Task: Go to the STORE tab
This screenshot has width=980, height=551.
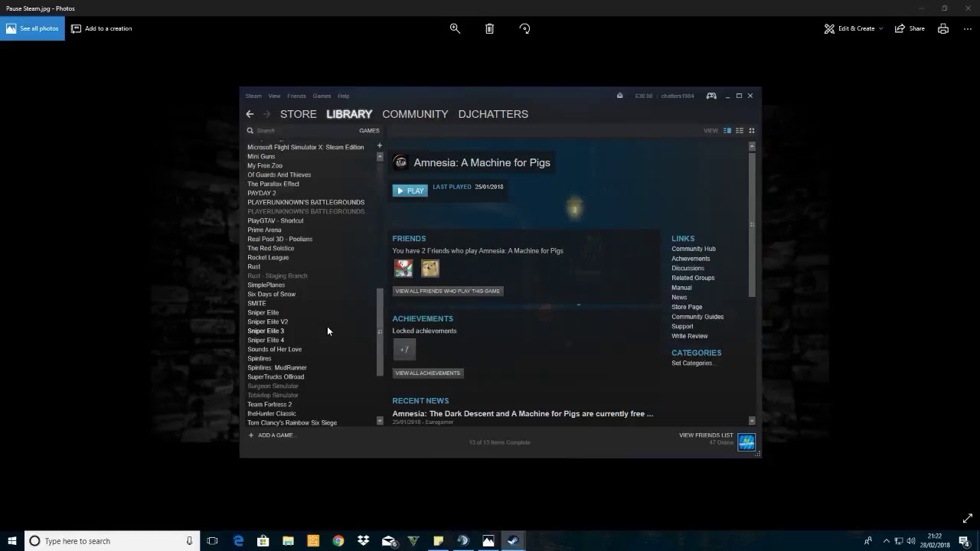Action: [x=298, y=114]
